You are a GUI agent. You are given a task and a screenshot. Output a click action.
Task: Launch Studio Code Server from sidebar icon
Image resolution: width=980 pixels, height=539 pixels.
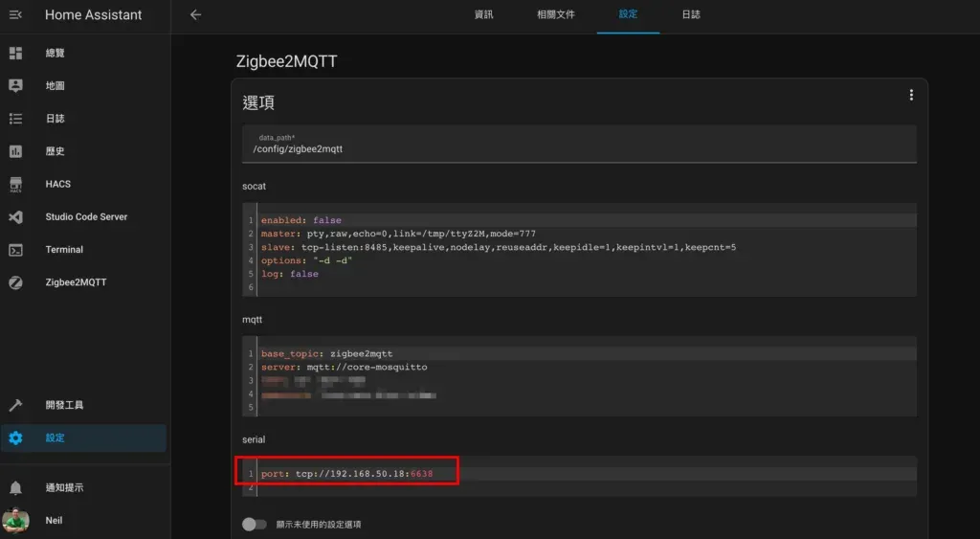coord(15,217)
